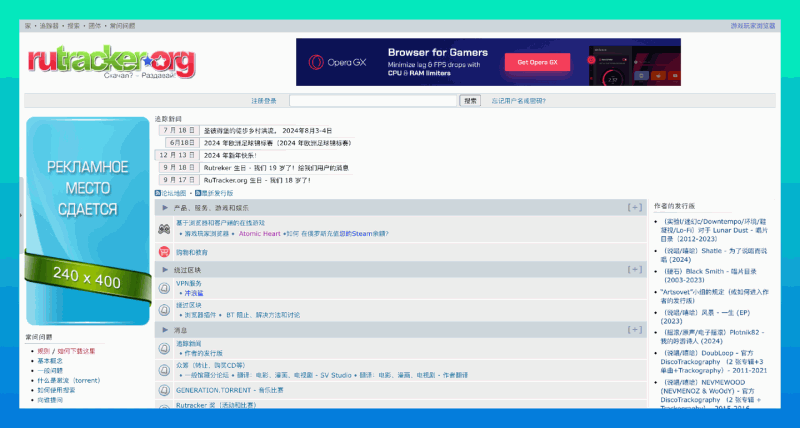Expand [+] on the 产品、服务 category header
800x428 pixels.
pos(635,207)
